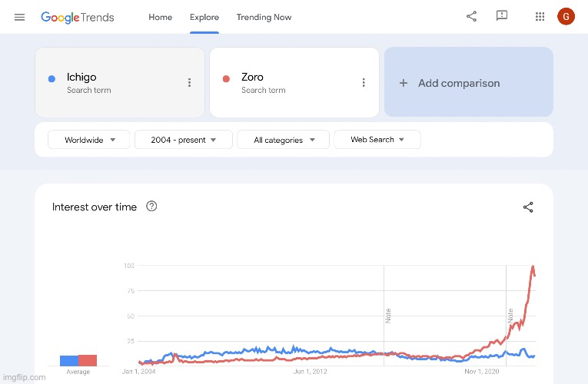
Task: Open Zoro term's three-dot options
Action: pos(364,82)
